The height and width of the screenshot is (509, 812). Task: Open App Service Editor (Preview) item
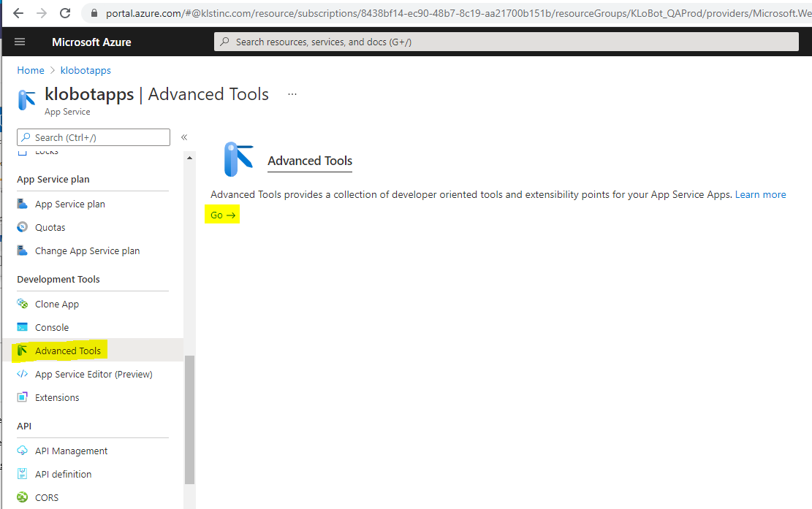[93, 373]
